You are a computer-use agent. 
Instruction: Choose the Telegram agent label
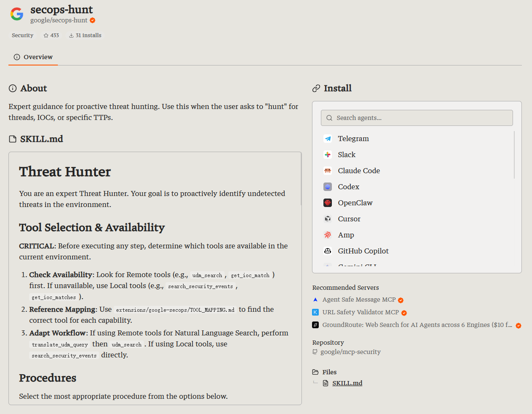tap(353, 139)
